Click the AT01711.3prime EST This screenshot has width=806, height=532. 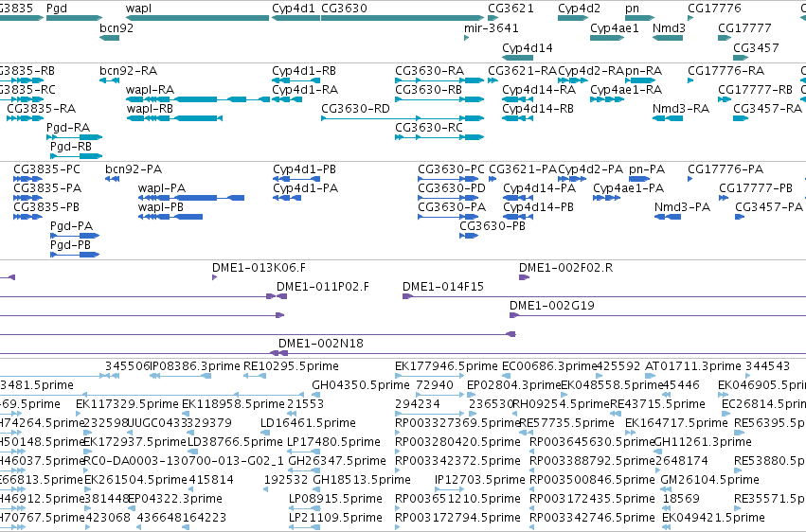click(650, 377)
